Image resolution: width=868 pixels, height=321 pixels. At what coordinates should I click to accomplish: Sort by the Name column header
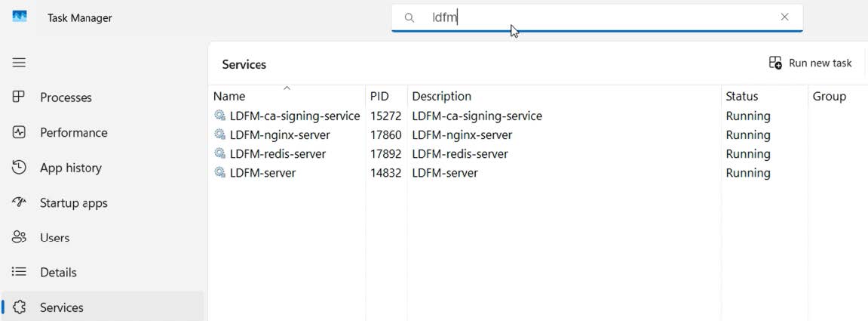pos(229,97)
